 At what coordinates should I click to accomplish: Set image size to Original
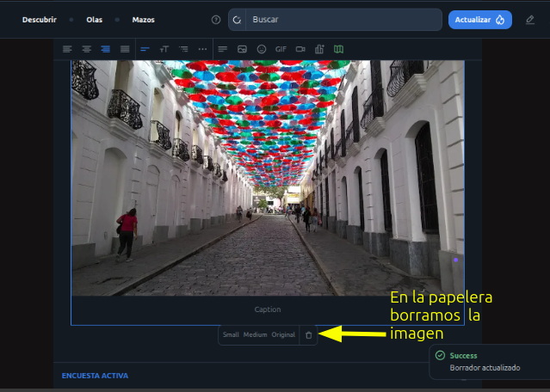(x=283, y=335)
